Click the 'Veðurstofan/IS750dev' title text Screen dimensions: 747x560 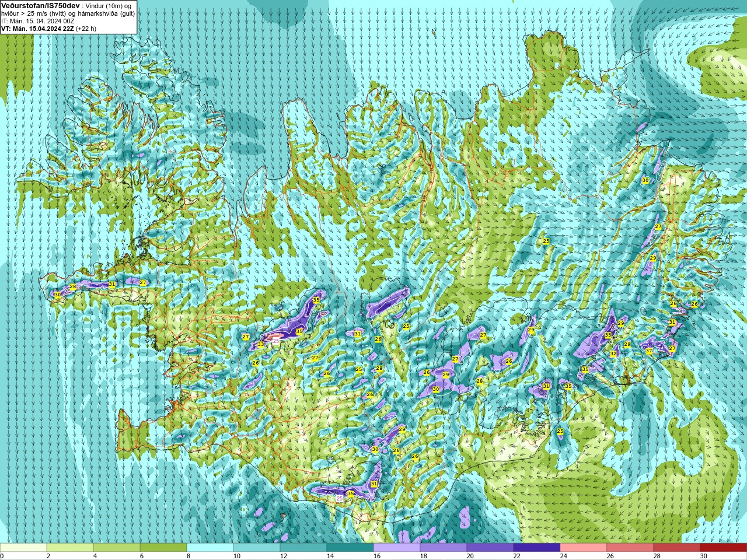40,5
